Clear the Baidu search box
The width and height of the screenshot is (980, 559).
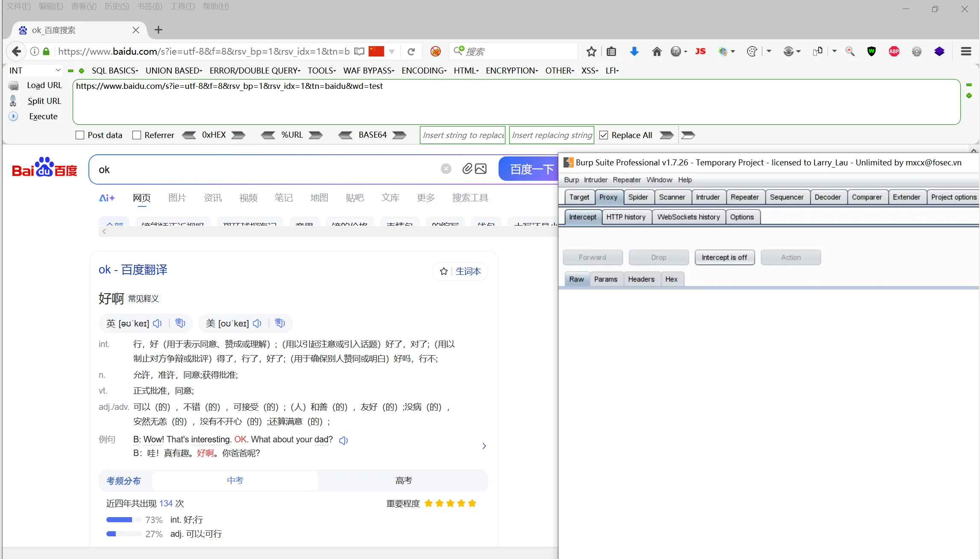[446, 169]
